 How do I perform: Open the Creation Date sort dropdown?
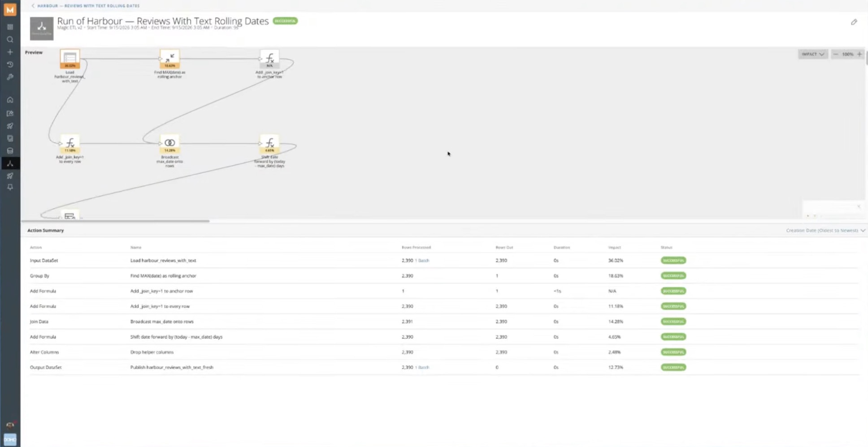(x=825, y=230)
